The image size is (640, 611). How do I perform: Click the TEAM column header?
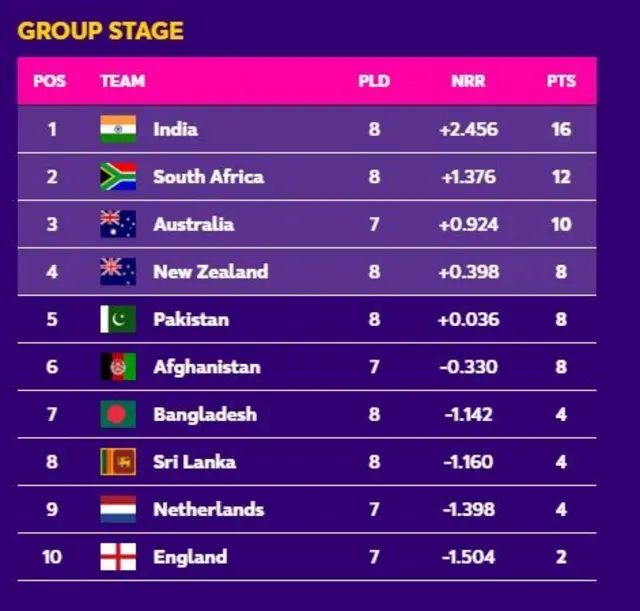click(123, 81)
